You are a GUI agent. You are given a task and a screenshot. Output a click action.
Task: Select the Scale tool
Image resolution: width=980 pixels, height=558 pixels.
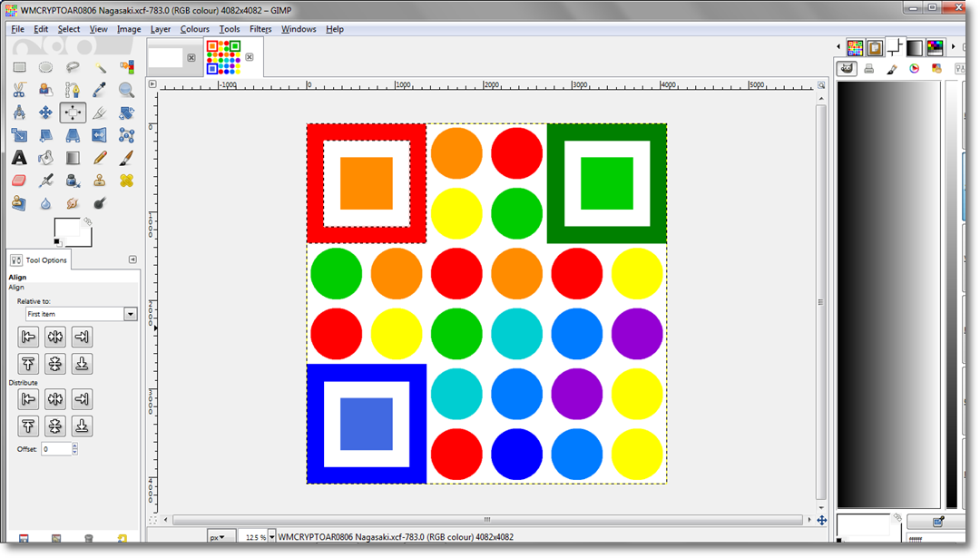(x=19, y=135)
